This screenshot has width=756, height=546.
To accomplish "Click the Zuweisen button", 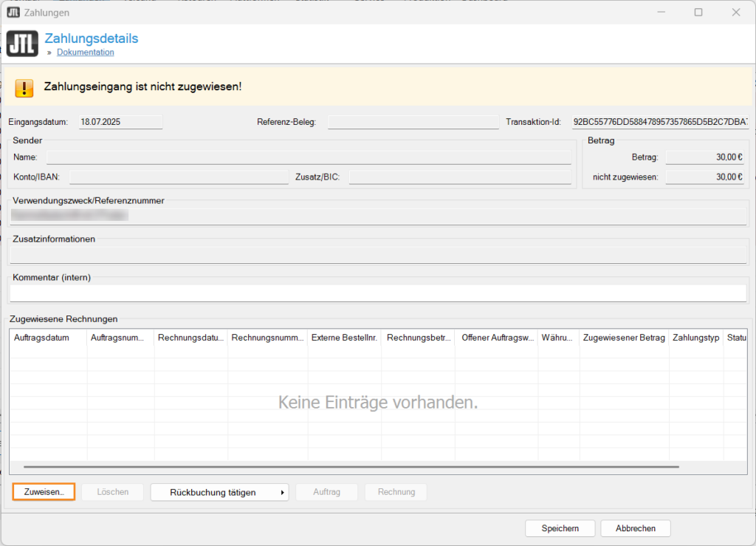I will click(43, 491).
